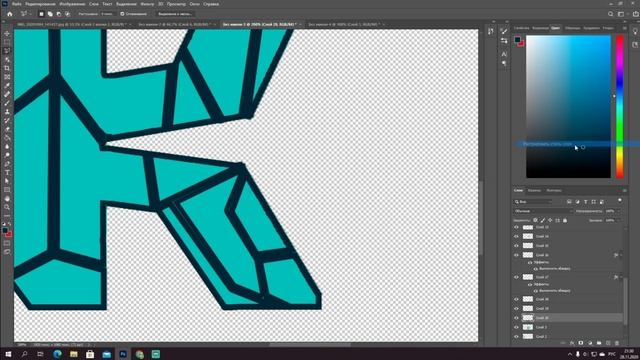Image resolution: width=640 pixels, height=360 pixels.
Task: Select the Eyedropper tool
Action: pos(7,85)
